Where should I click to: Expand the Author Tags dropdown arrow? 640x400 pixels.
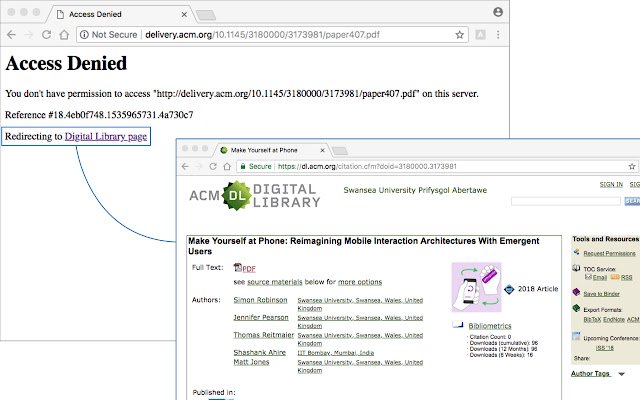621,374
